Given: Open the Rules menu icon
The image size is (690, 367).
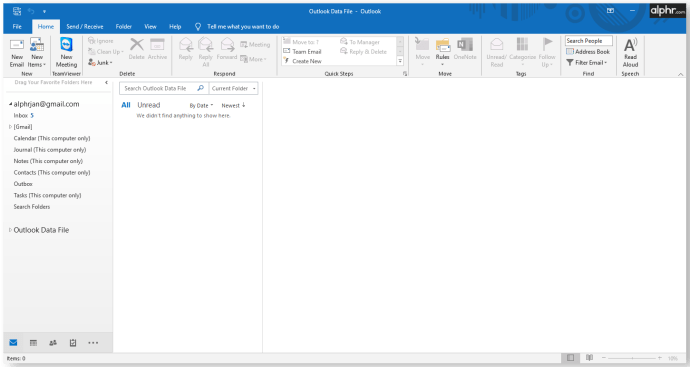Looking at the screenshot, I should pos(443,44).
